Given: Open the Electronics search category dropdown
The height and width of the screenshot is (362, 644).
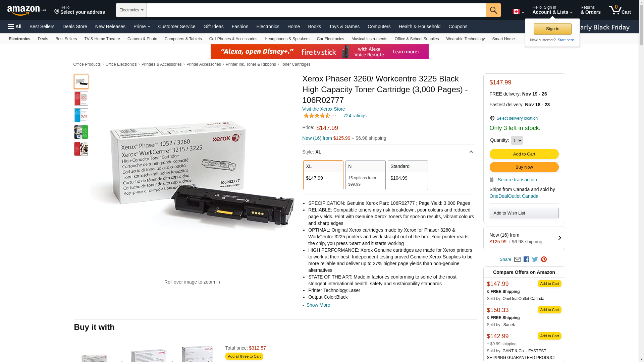Looking at the screenshot, I should [x=131, y=10].
